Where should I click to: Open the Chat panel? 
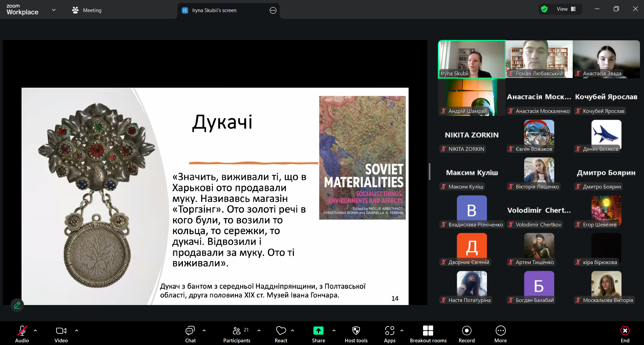(190, 334)
